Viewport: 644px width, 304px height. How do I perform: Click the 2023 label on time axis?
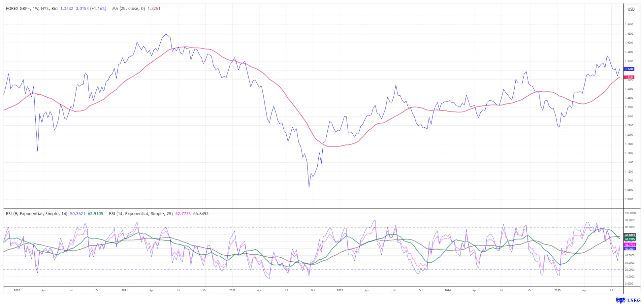click(340, 290)
